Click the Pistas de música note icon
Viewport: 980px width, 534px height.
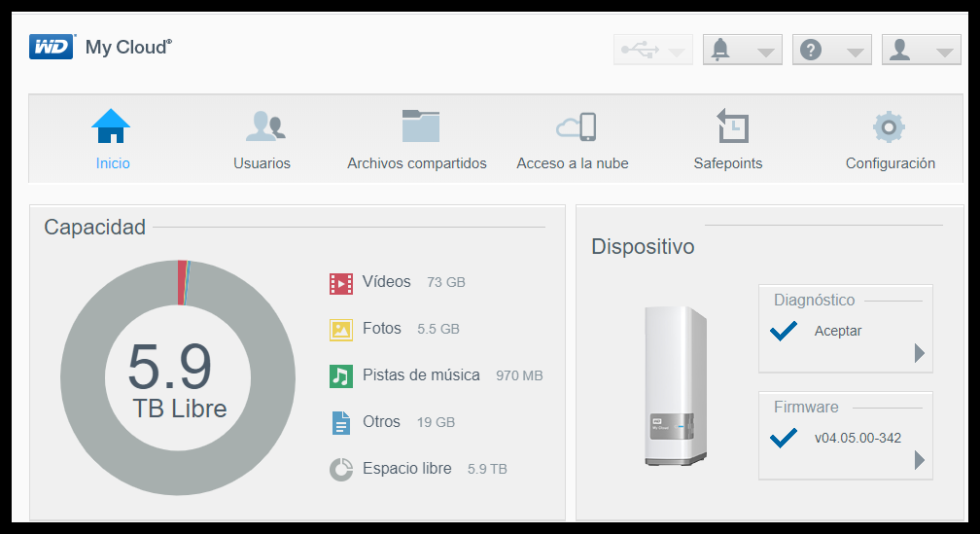click(341, 376)
